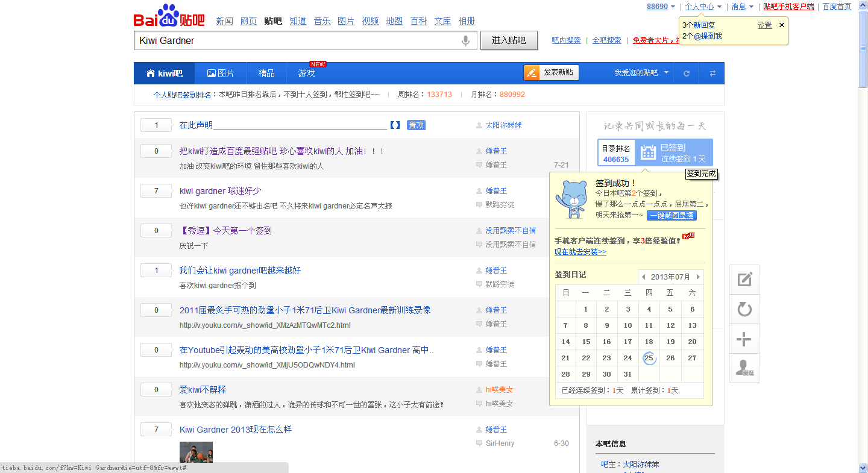Click the floating 爱逛 user icon
Viewport: 868px width, 473px height.
[x=744, y=368]
